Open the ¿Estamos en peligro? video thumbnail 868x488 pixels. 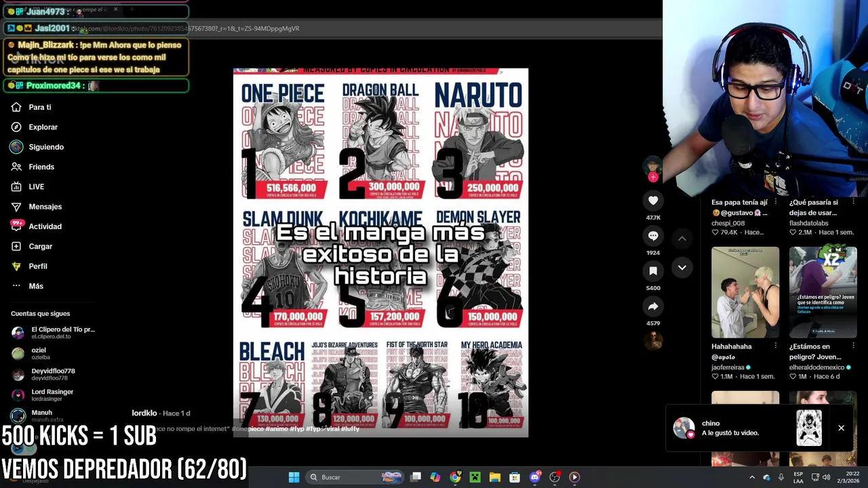click(x=823, y=292)
